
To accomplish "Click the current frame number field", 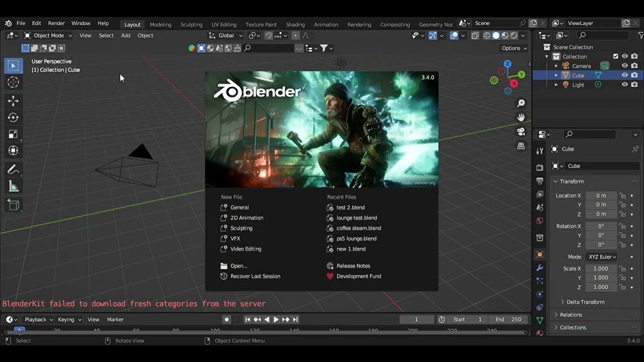I will 417,320.
